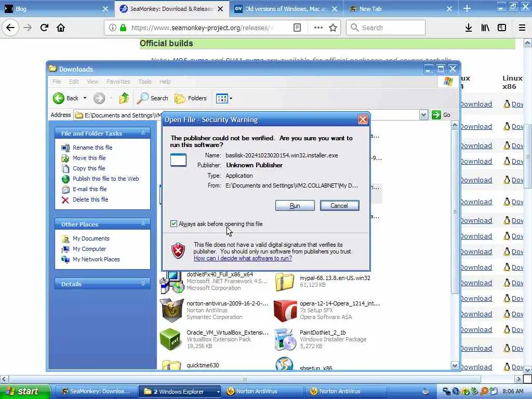Click the browser horizontal scrollbar thumb
The width and height of the screenshot is (532, 399).
tap(245, 379)
